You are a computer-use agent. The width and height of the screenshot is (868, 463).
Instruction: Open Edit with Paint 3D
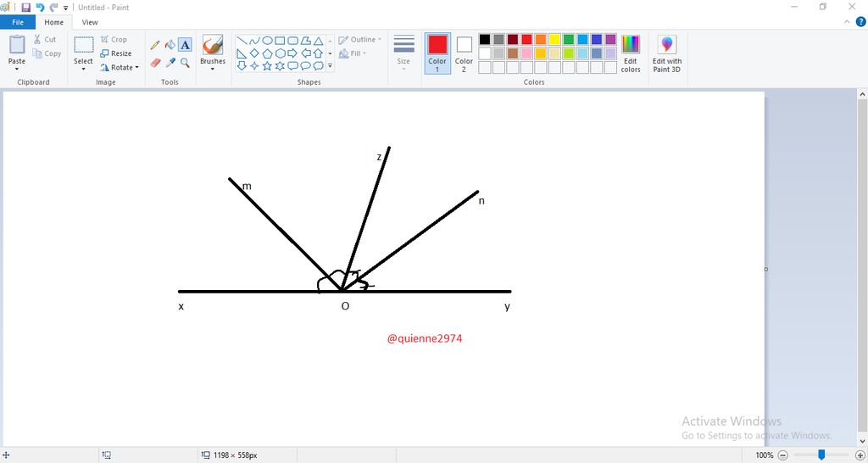[667, 53]
